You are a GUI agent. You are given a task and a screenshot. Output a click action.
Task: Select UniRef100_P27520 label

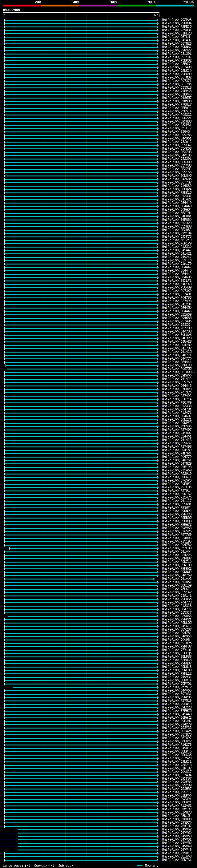pos(176,758)
